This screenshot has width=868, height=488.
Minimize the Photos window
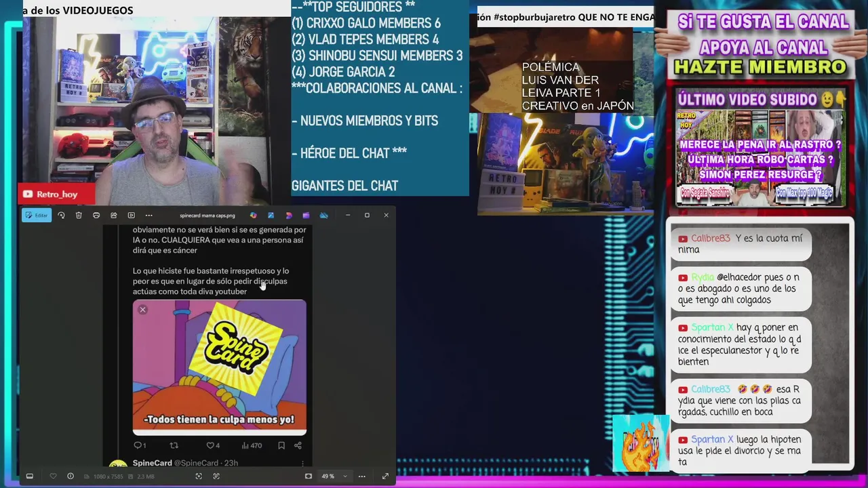[x=348, y=216]
